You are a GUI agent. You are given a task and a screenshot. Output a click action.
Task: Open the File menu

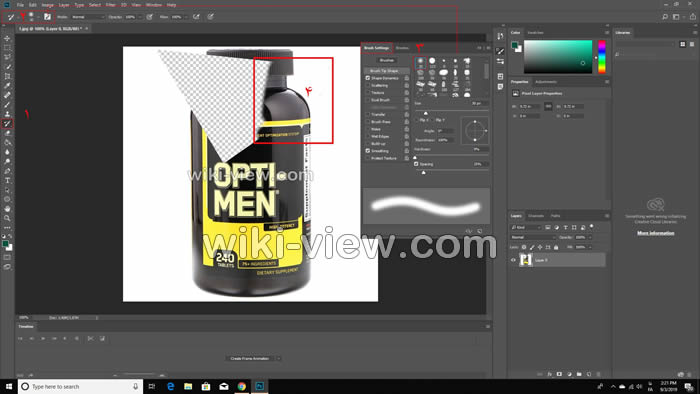tap(20, 5)
